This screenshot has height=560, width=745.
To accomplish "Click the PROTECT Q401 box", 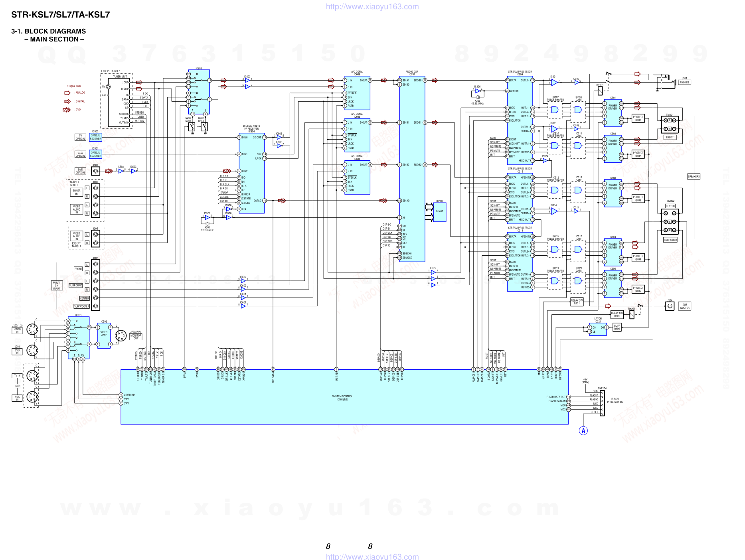I will (638, 118).
